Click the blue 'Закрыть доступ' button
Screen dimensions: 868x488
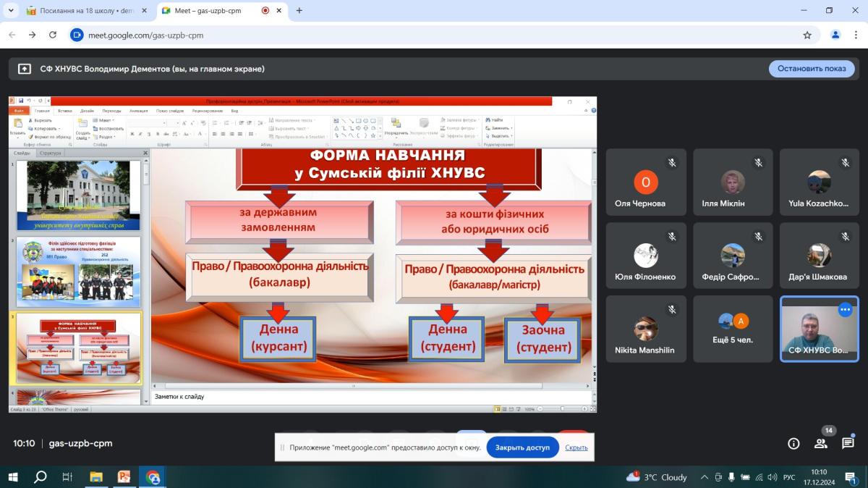tap(522, 447)
